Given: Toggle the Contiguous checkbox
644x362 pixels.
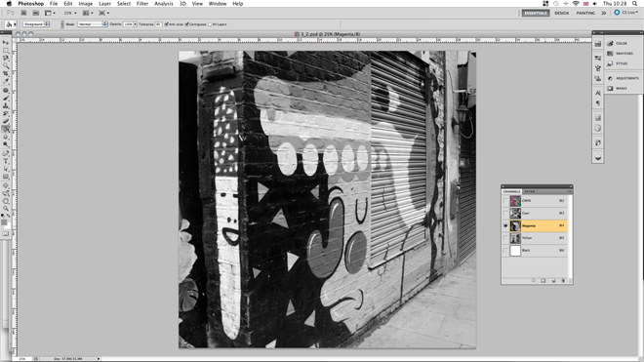Looking at the screenshot, I should pos(187,24).
